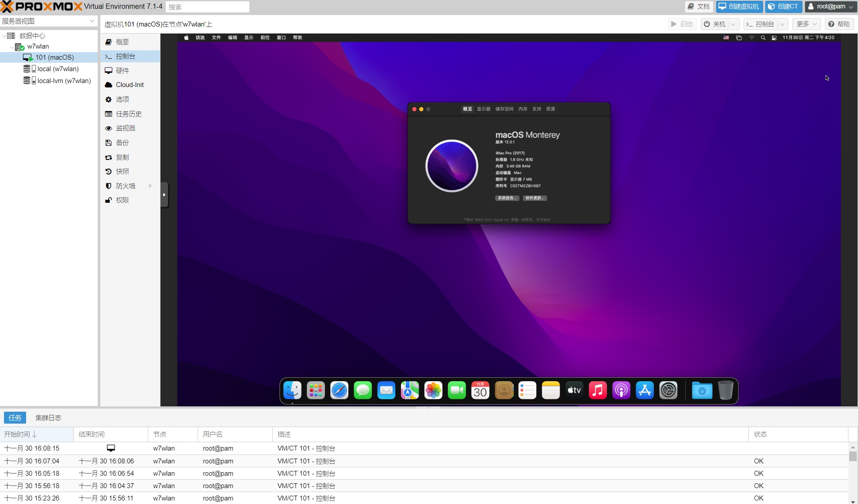This screenshot has width=859, height=504.
Task: Open App Store from dock
Action: (x=645, y=390)
